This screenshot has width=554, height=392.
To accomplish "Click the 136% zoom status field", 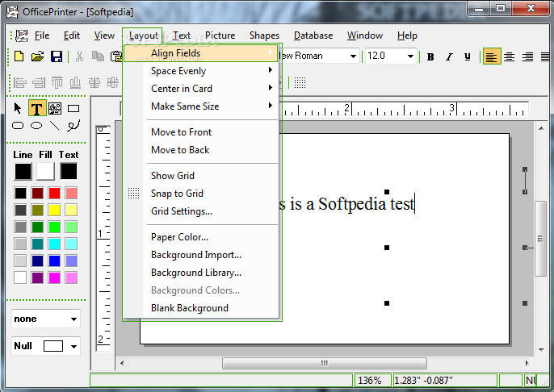I will tap(373, 381).
